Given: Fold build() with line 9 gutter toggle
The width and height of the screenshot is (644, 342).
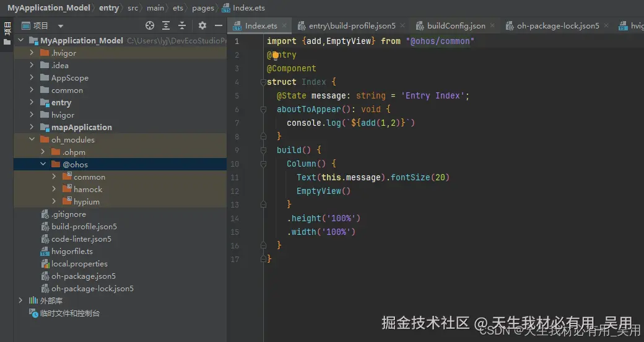Looking at the screenshot, I should pyautogui.click(x=263, y=151).
